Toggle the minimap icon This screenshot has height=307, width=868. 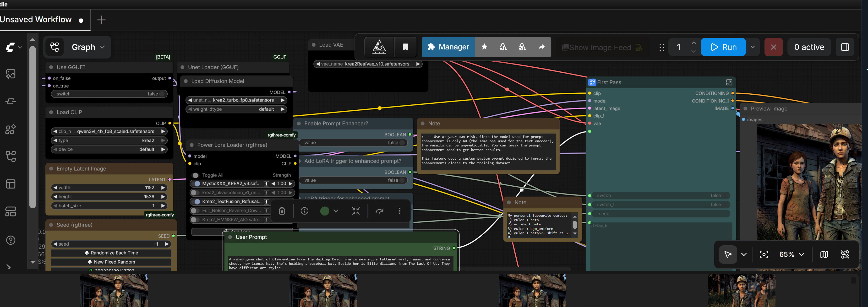tap(824, 254)
